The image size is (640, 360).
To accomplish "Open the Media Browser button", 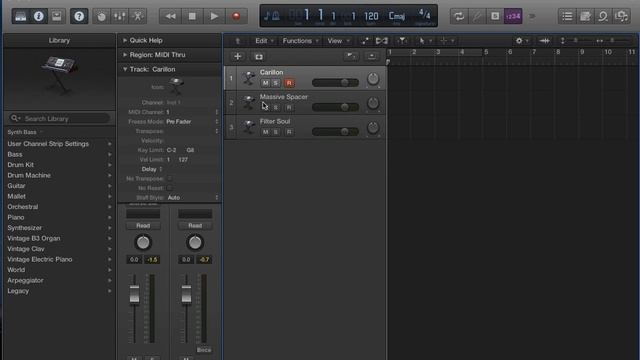I will pos(621,16).
